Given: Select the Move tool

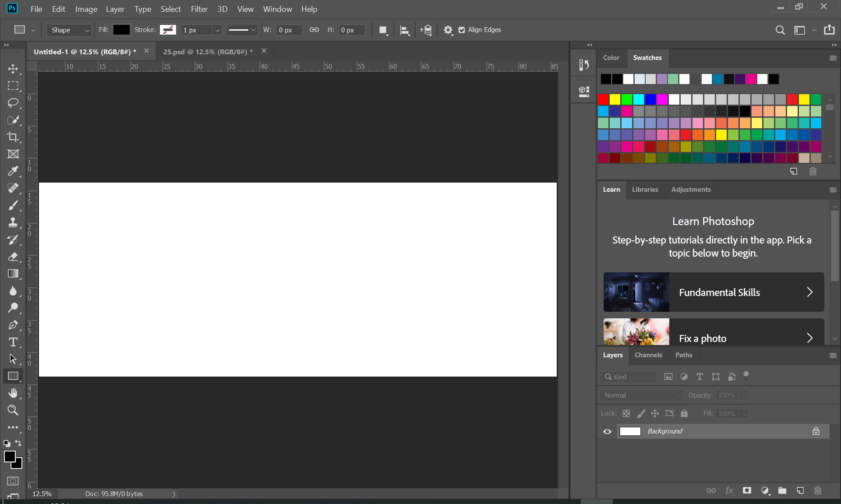Looking at the screenshot, I should tap(13, 69).
